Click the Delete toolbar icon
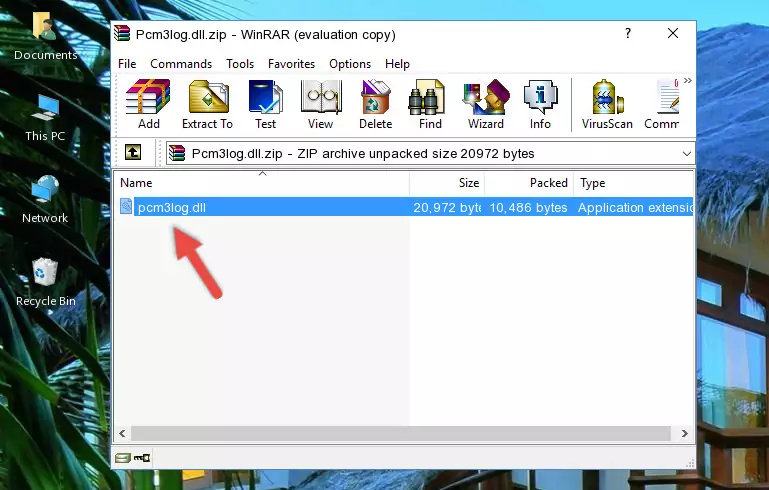The height and width of the screenshot is (490, 769). click(x=376, y=104)
